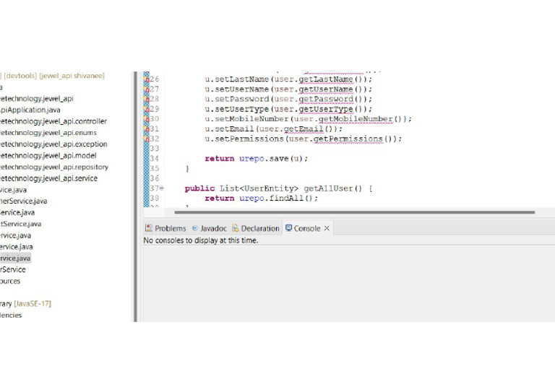
Task: Click the Console monitor icon
Action: (x=289, y=228)
